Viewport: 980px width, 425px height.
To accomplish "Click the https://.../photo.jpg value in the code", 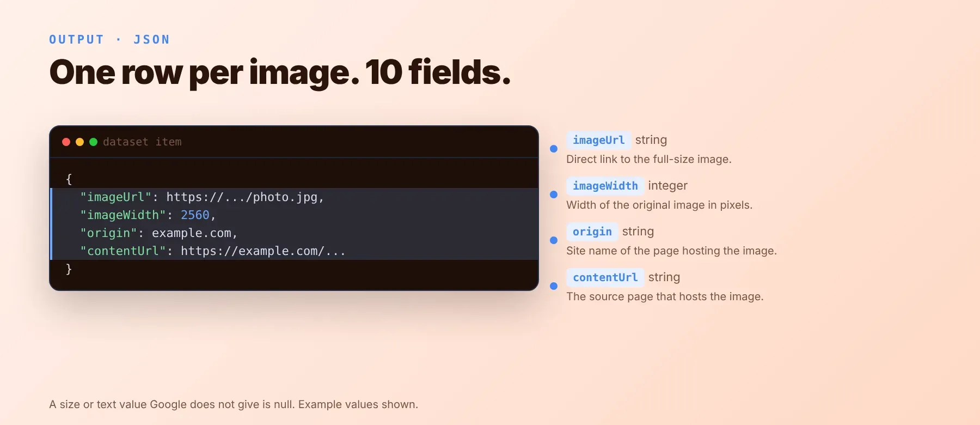I will pyautogui.click(x=242, y=197).
